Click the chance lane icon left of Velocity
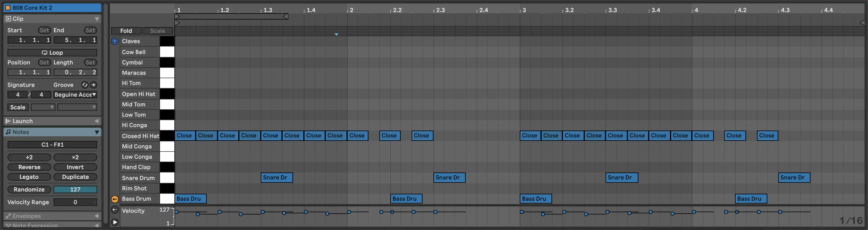The image size is (868, 230). coord(115,210)
